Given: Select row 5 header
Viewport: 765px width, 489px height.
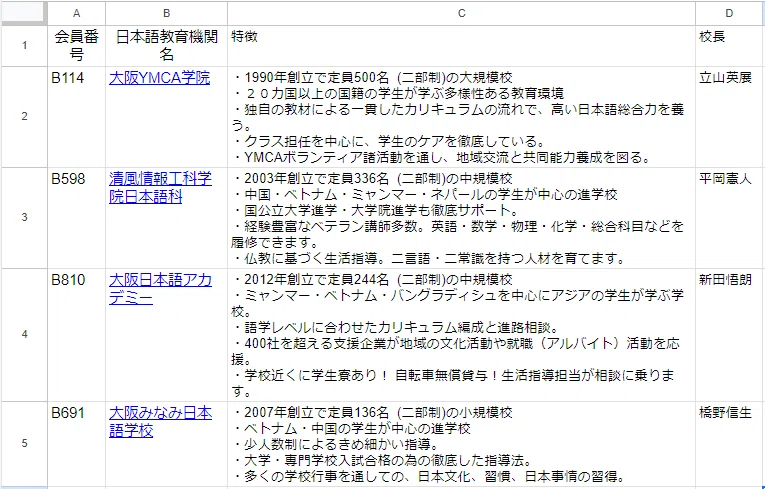Looking at the screenshot, I should pos(24,444).
